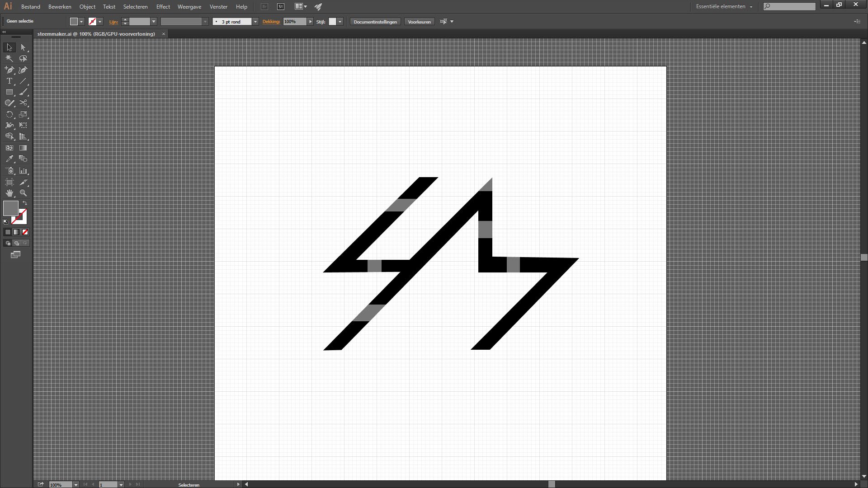Open the Weergave menu
The height and width of the screenshot is (488, 868).
(x=189, y=7)
